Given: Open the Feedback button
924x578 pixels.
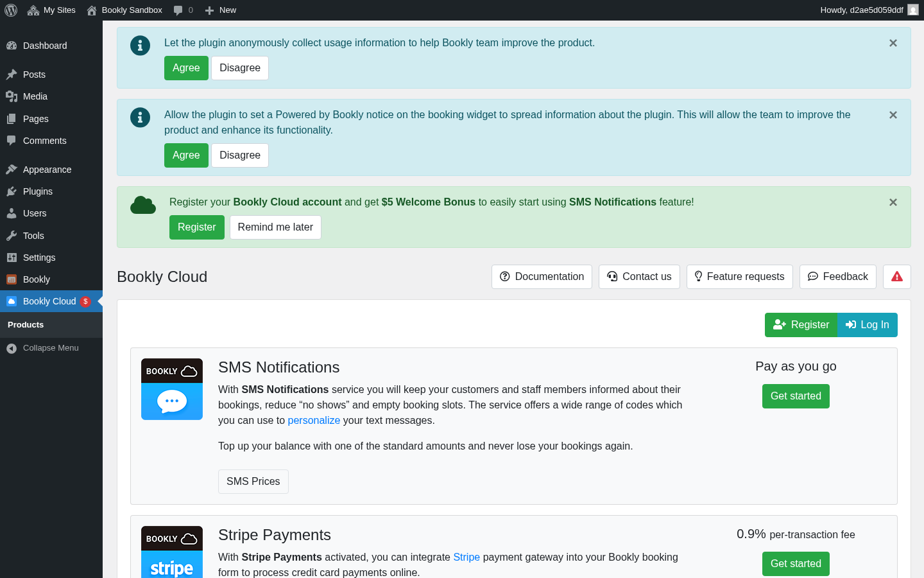Looking at the screenshot, I should pyautogui.click(x=838, y=277).
